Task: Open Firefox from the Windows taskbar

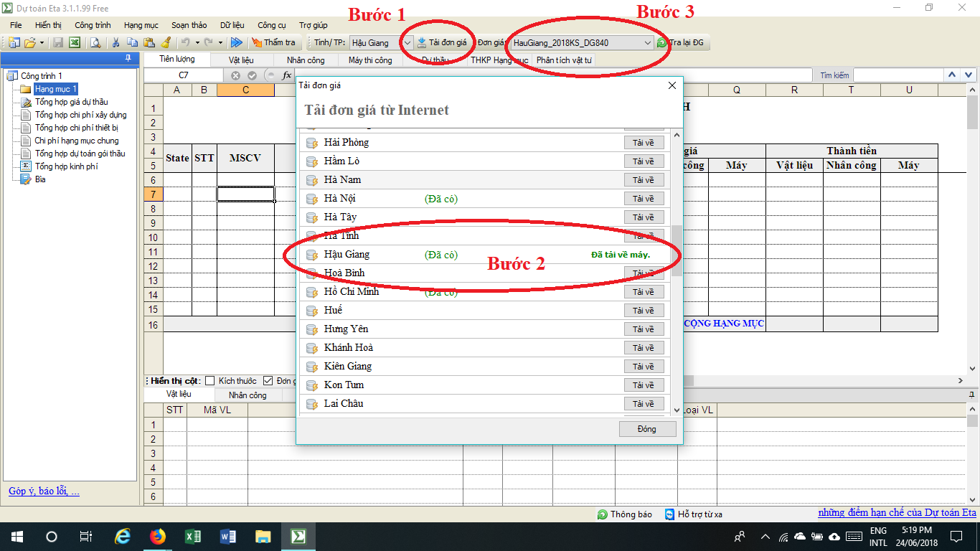Action: (158, 537)
